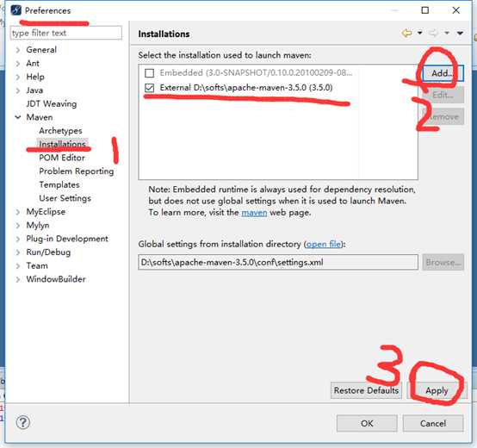Click the back navigation arrow icon
This screenshot has height=448, width=477.
406,33
